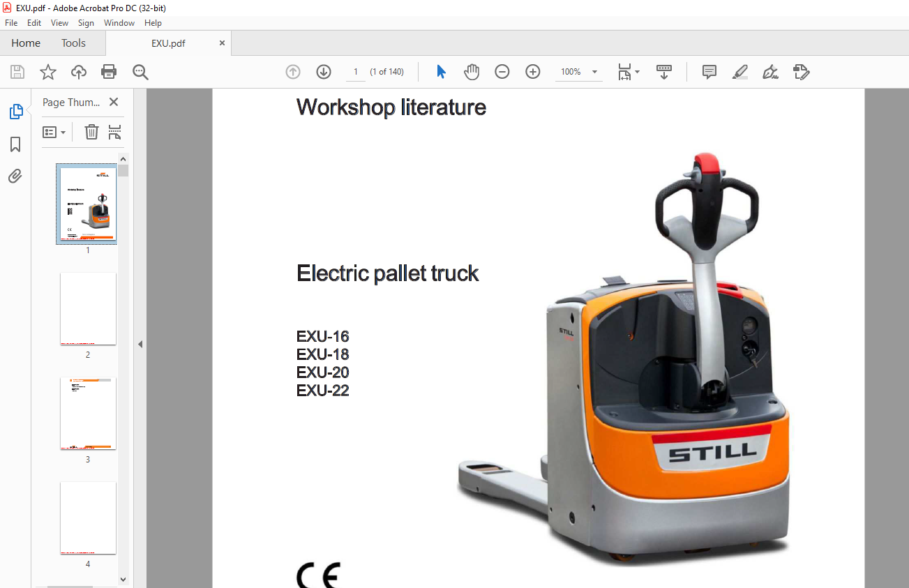Open Page Thumbnails panel icon in sidebar
909x588 pixels.
pos(15,112)
